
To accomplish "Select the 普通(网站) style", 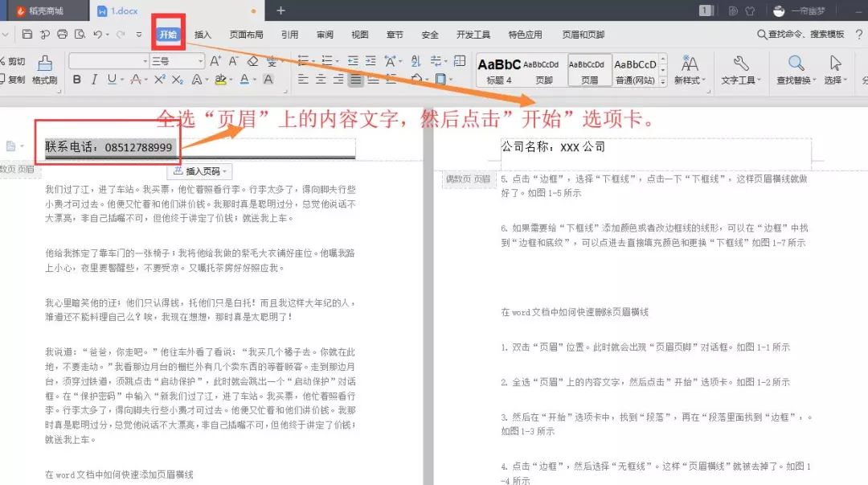I will [635, 71].
